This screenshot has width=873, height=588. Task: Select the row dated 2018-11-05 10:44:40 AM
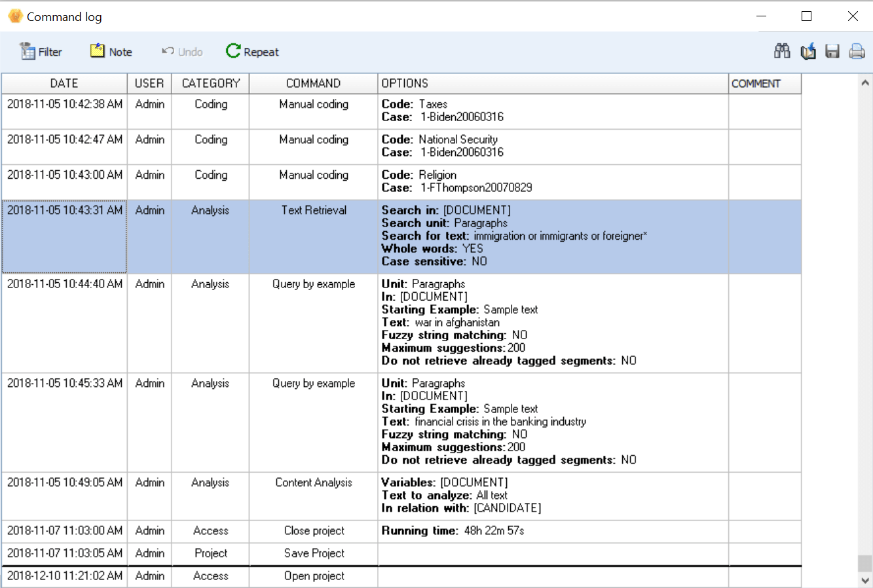401,323
